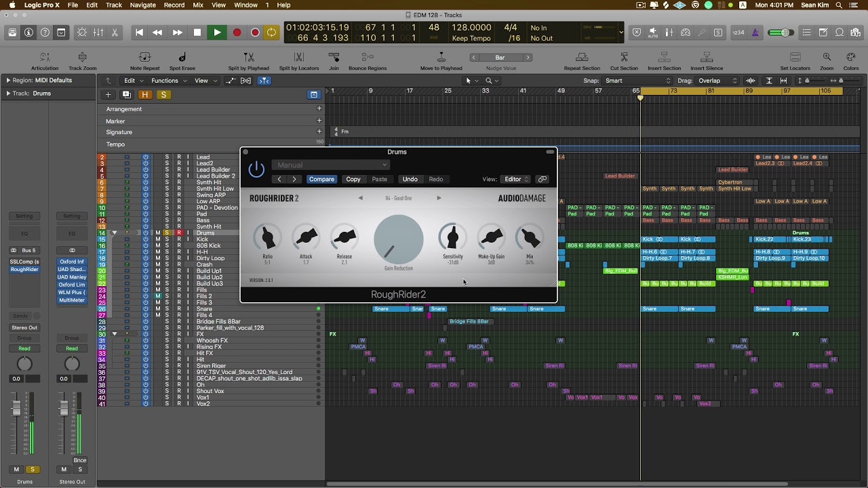This screenshot has width=868, height=488.
Task: Open the Track menu in menu bar
Action: (114, 5)
